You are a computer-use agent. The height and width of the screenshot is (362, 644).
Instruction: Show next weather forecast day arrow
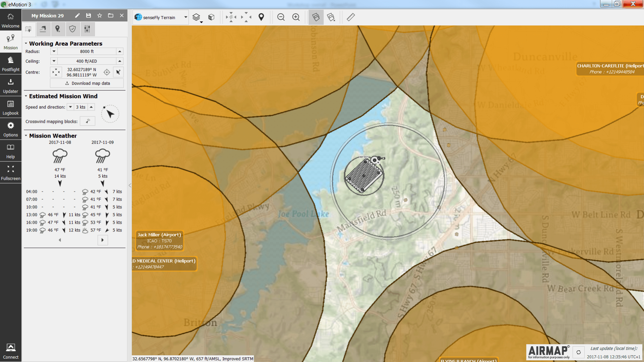click(x=102, y=240)
